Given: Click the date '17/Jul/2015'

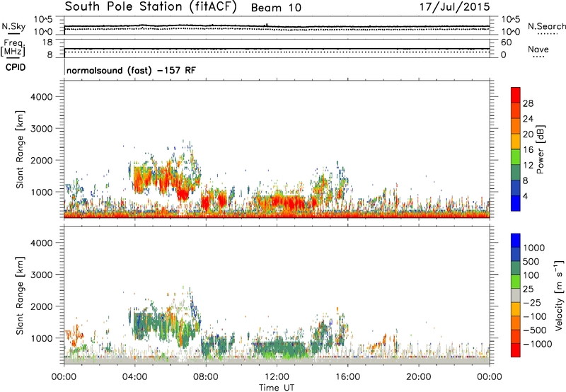Looking at the screenshot, I should 454,7.
